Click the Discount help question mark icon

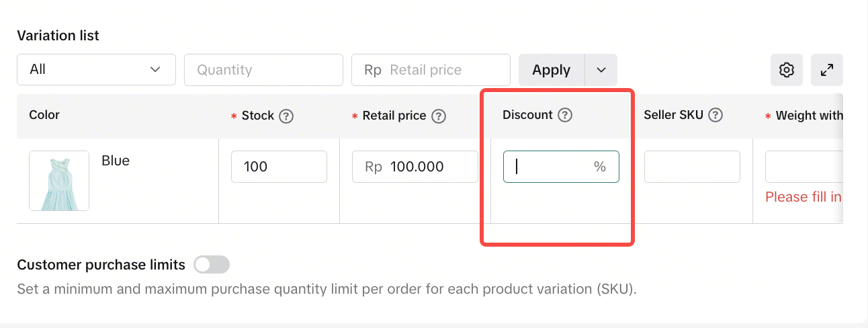click(565, 115)
